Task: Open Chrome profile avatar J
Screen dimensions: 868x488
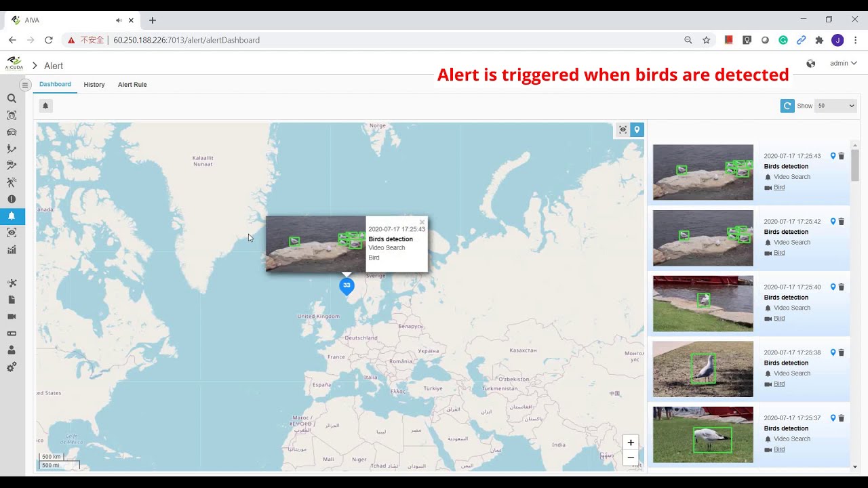Action: click(837, 40)
